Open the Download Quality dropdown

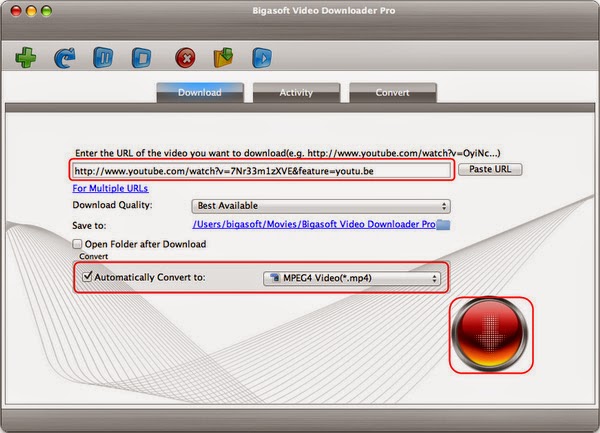(321, 206)
